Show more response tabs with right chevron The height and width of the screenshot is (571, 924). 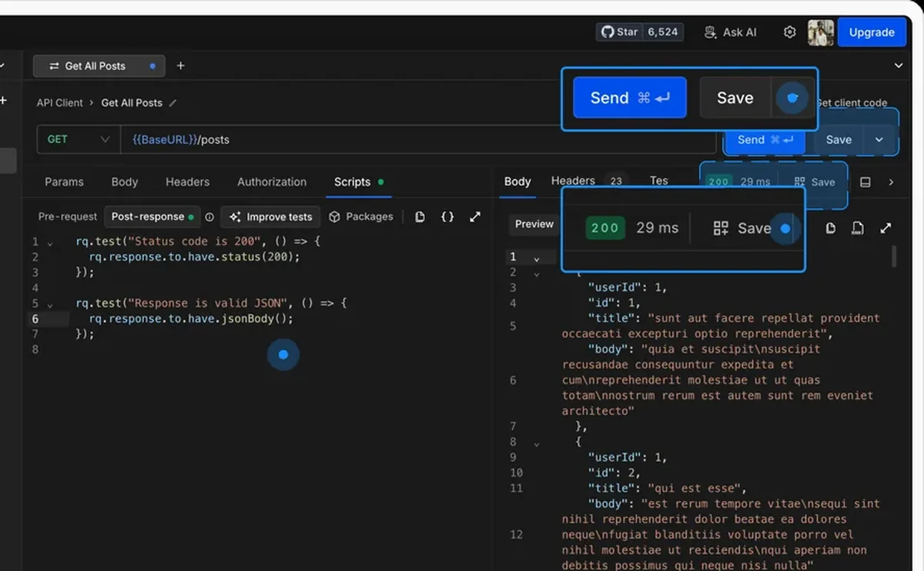[891, 182]
